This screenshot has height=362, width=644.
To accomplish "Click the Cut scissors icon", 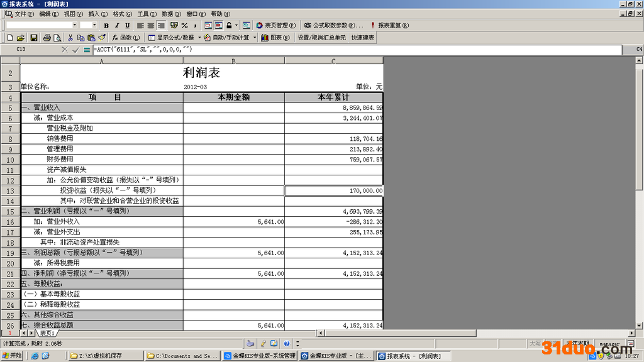I will tap(70, 38).
